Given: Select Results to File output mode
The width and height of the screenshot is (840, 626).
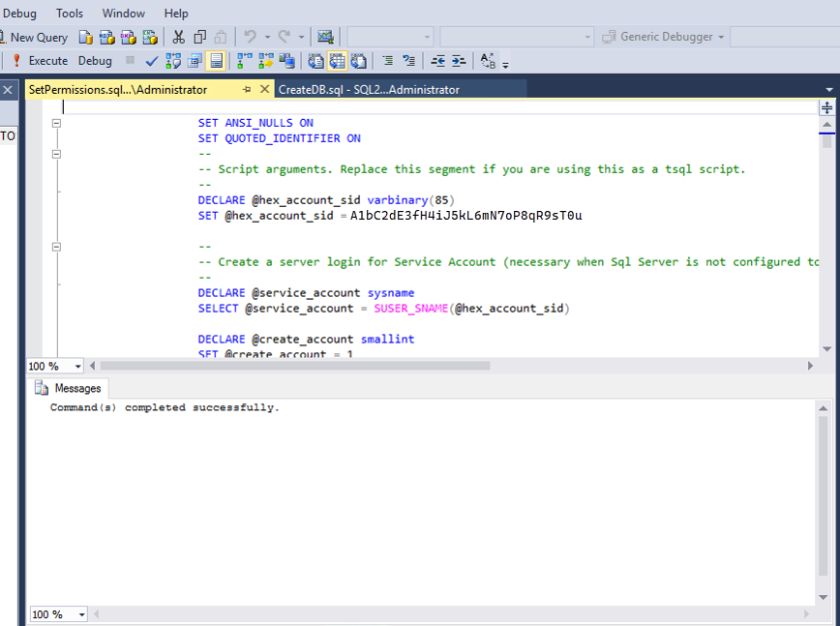Looking at the screenshot, I should pyautogui.click(x=358, y=60).
